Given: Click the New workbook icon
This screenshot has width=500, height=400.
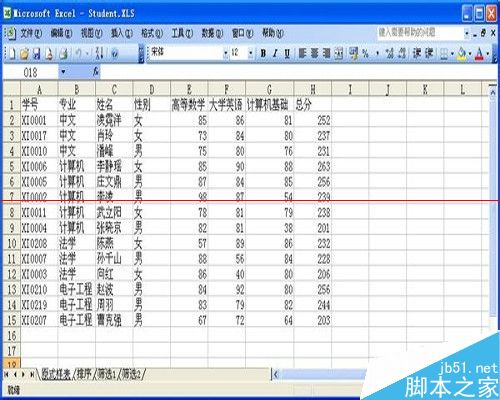Looking at the screenshot, I should point(11,53).
